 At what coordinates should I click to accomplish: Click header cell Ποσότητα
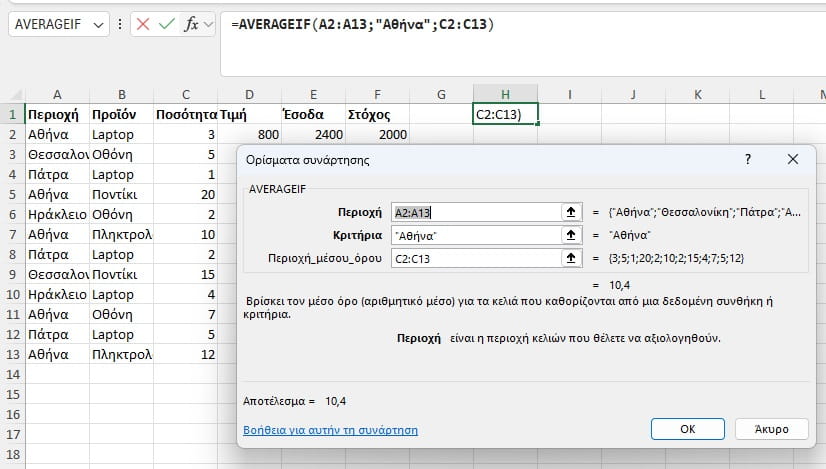pyautogui.click(x=186, y=114)
